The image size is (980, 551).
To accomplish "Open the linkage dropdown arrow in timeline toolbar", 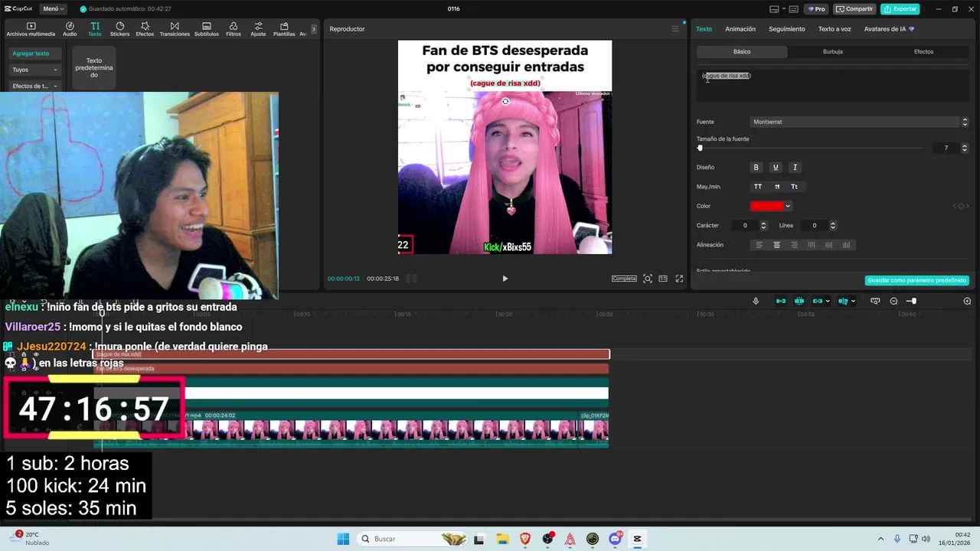I will [828, 301].
